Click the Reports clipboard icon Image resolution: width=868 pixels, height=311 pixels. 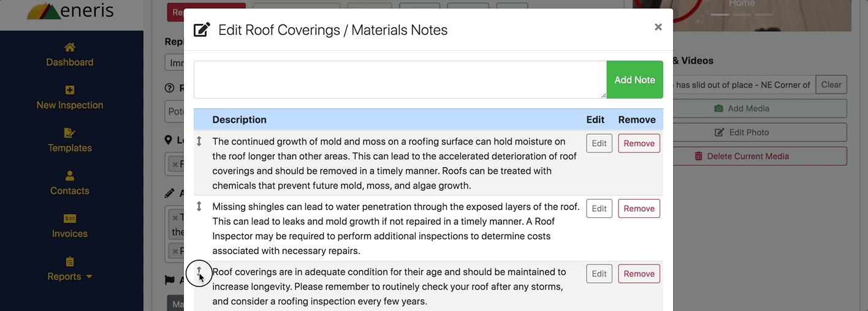[x=70, y=261]
